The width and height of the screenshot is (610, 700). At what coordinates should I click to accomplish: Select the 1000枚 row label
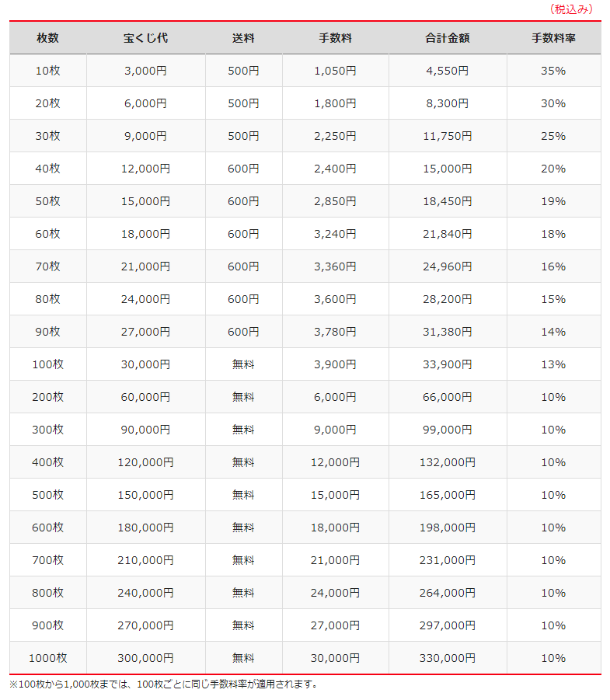pyautogui.click(x=48, y=658)
